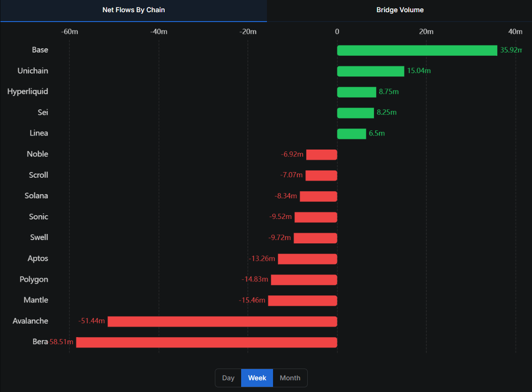Click the Linea green bar
The image size is (532, 392).
coord(351,134)
